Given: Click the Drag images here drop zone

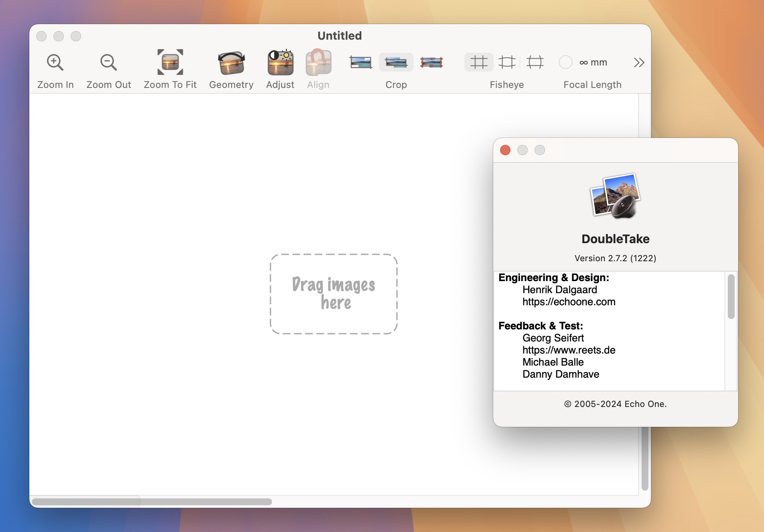Looking at the screenshot, I should pos(334,294).
